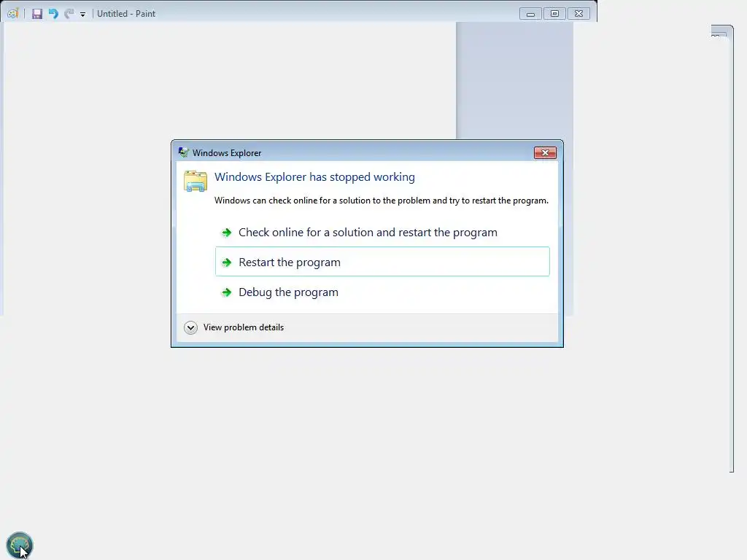Open the Start menu orb
This screenshot has height=560, width=747.
(x=20, y=545)
